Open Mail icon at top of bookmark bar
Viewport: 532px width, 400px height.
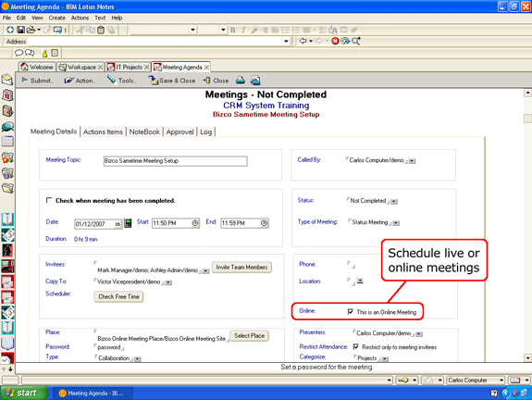click(x=7, y=80)
